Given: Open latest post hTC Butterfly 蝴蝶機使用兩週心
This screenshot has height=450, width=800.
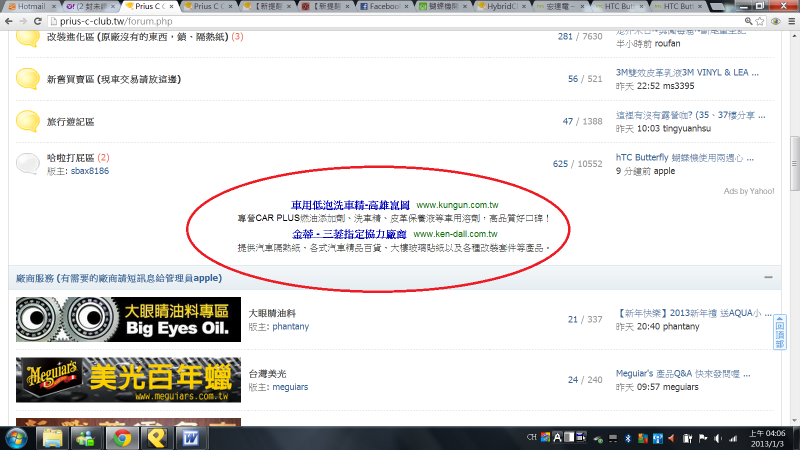Looking at the screenshot, I should click(x=685, y=158).
